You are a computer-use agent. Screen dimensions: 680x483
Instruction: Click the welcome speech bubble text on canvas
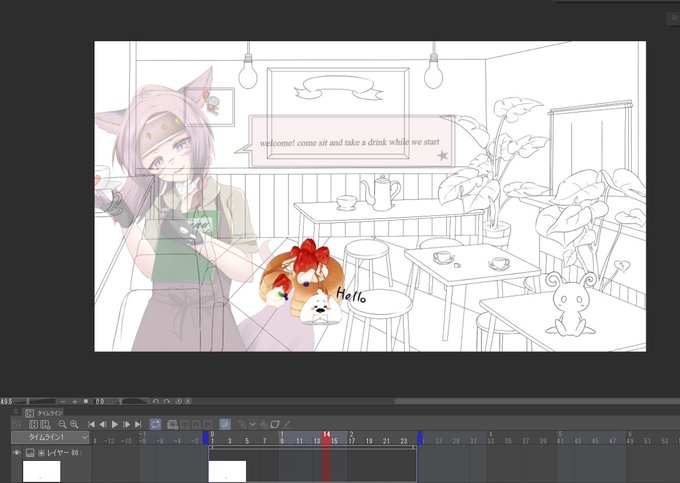pyautogui.click(x=350, y=142)
